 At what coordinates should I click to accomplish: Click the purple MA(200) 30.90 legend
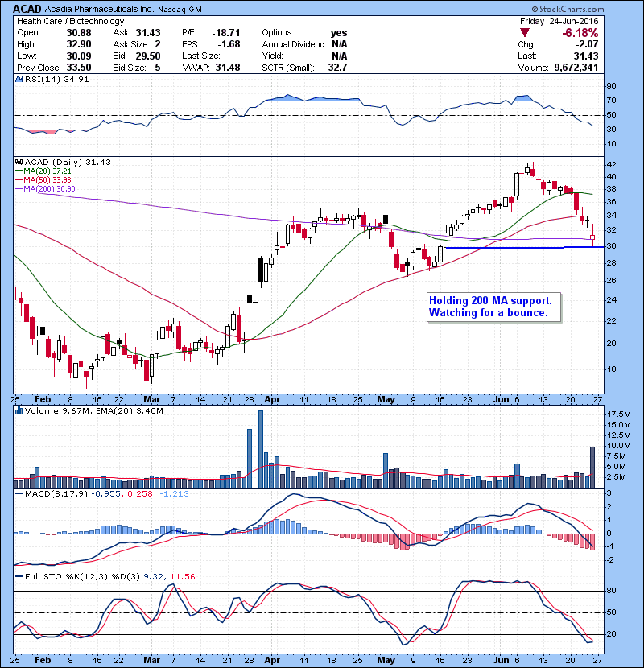pos(45,188)
